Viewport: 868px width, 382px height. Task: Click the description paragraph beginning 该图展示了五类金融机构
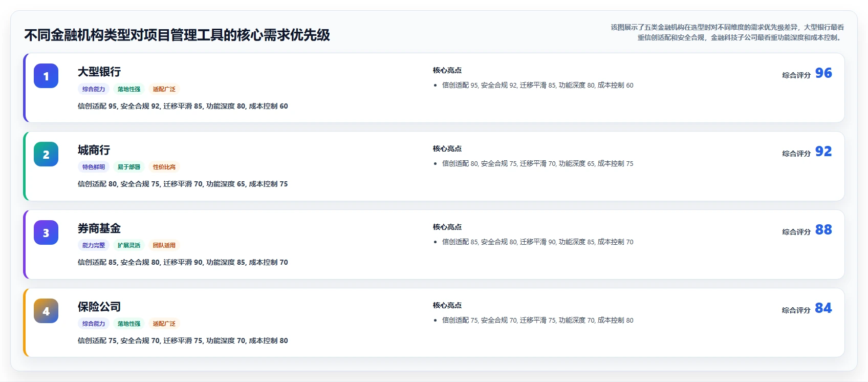(727, 32)
